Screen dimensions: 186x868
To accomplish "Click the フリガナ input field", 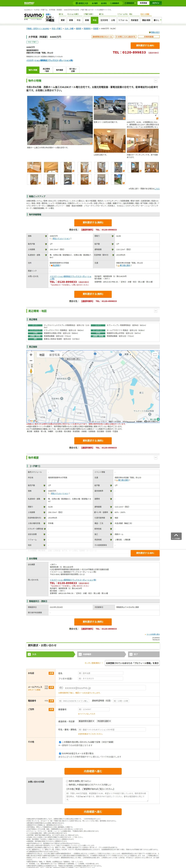I will point(101,679).
